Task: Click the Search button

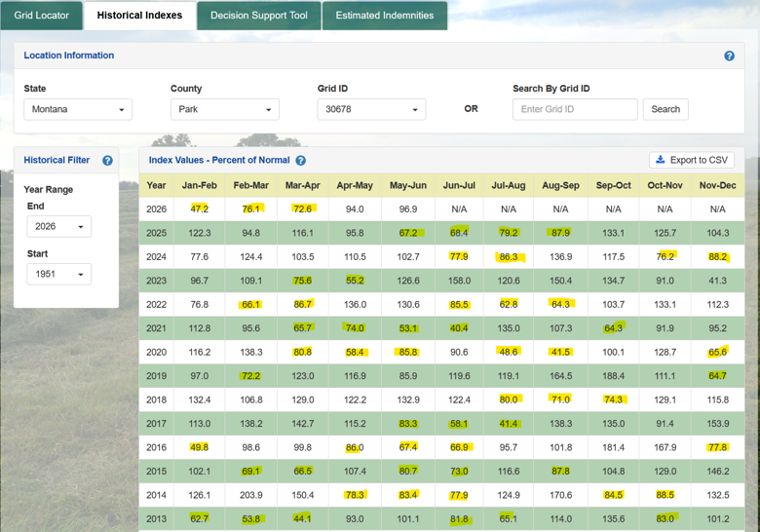Action: (665, 109)
